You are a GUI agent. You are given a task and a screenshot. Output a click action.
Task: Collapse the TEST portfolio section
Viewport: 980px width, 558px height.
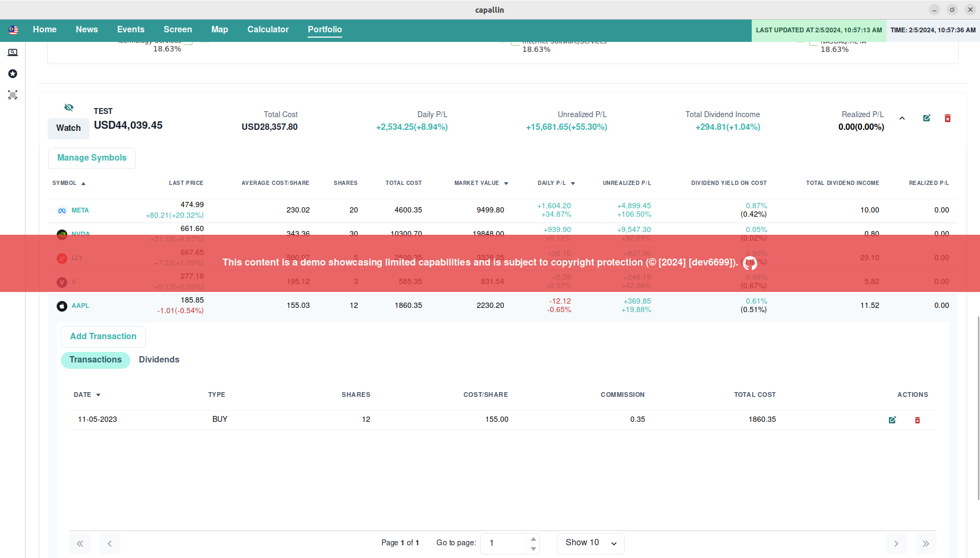(x=902, y=118)
